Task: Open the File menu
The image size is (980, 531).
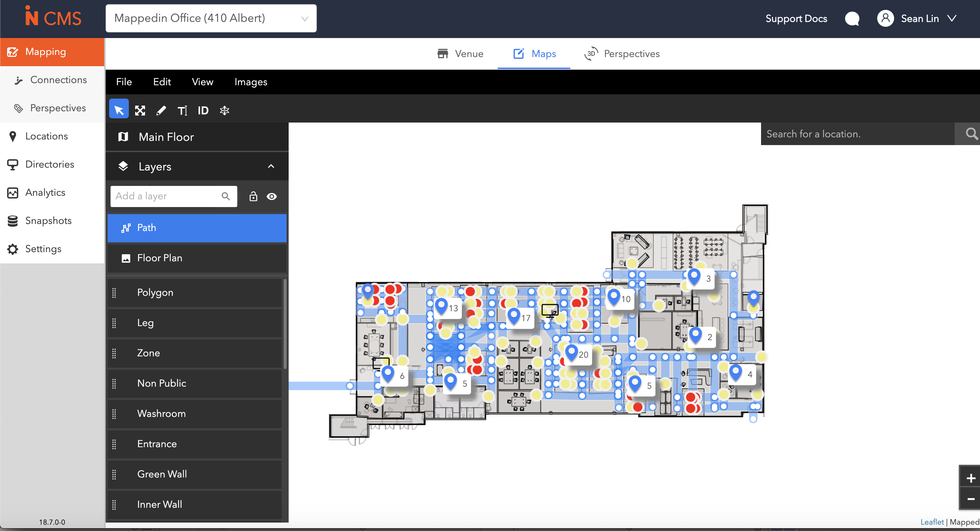Action: (x=124, y=82)
